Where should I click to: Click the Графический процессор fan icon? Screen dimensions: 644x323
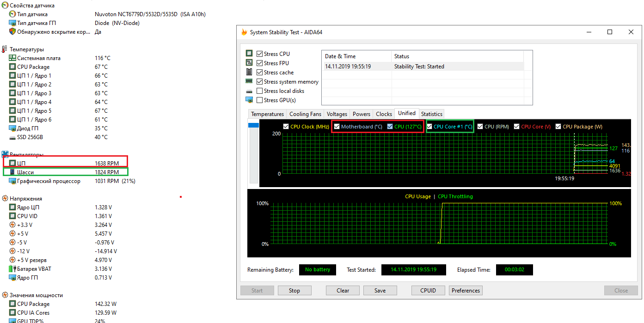click(x=12, y=181)
